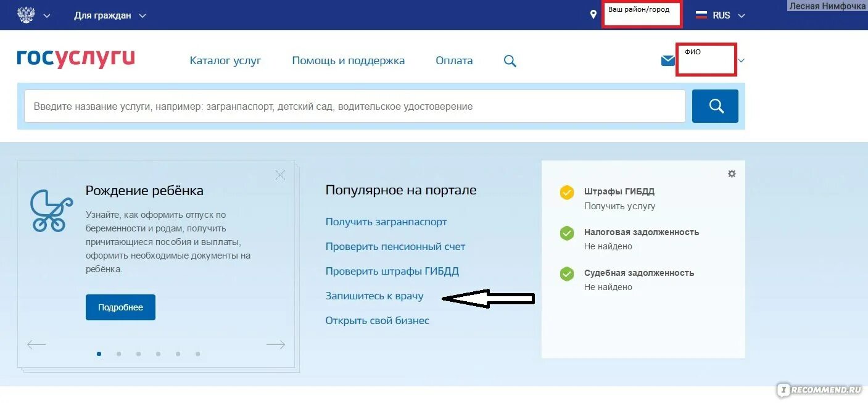Image resolution: width=868 pixels, height=403 pixels.
Task: Expand the user profile chevron
Action: click(742, 60)
